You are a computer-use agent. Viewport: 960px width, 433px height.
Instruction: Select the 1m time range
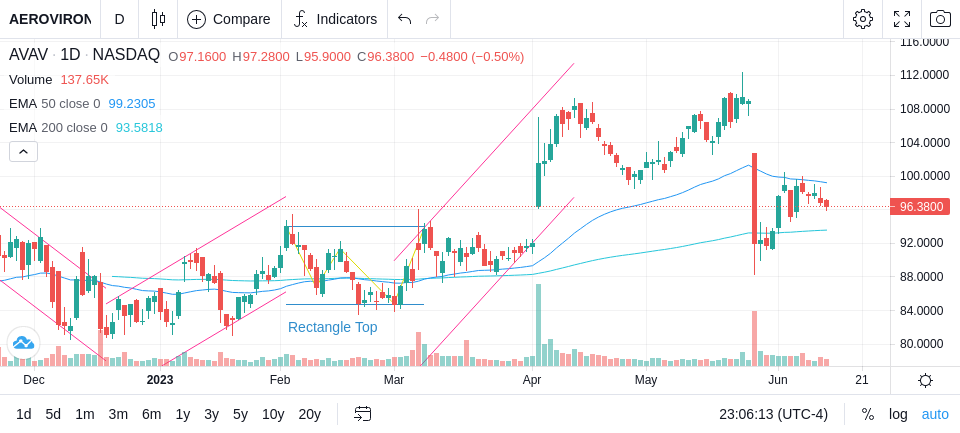(x=84, y=415)
